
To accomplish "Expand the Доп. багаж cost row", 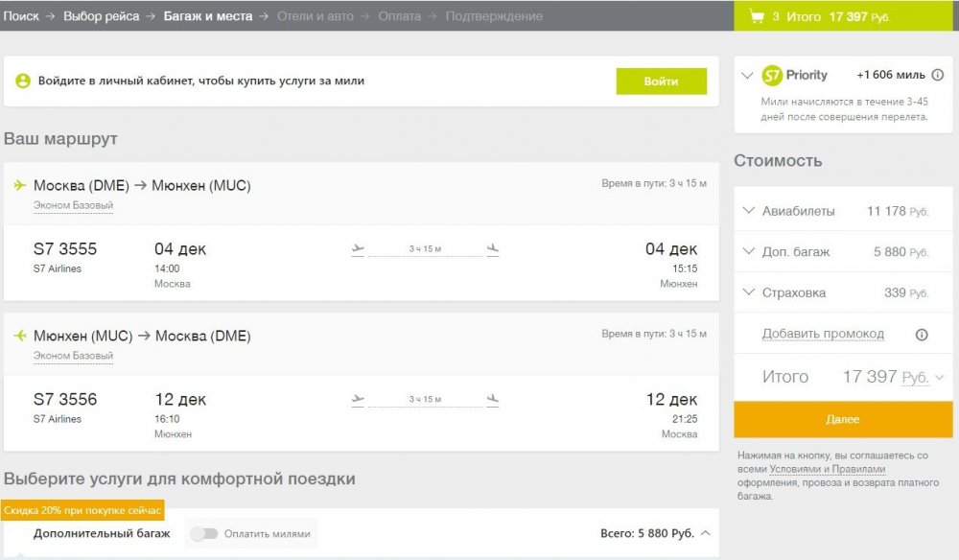I will click(x=748, y=250).
